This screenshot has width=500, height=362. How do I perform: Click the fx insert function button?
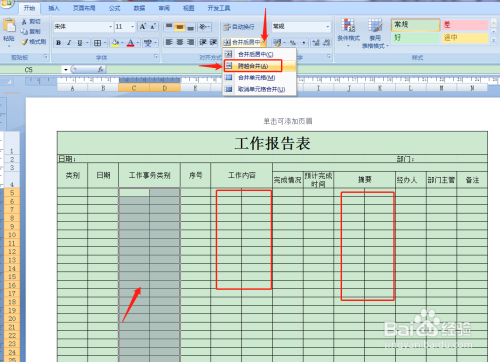tap(100, 70)
